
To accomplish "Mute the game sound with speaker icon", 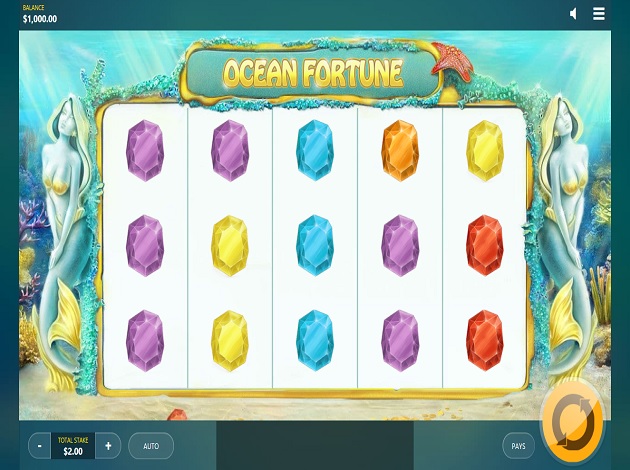I will click(573, 14).
